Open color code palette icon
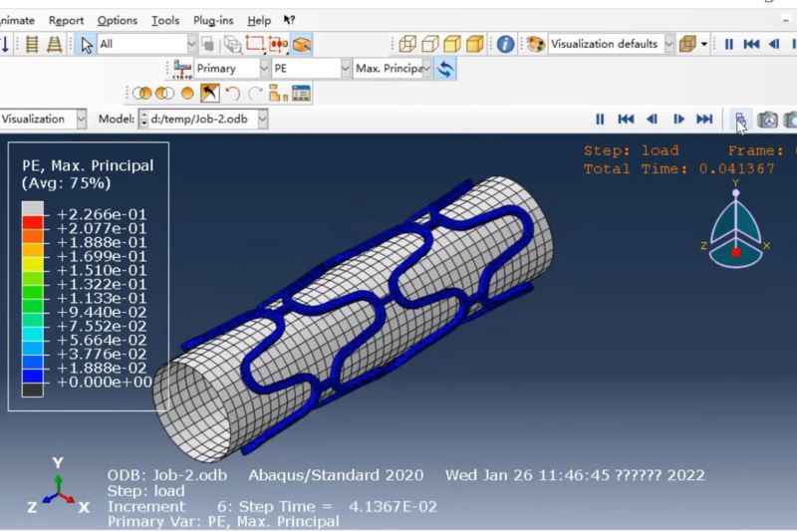This screenshot has height=532, width=797. [535, 44]
